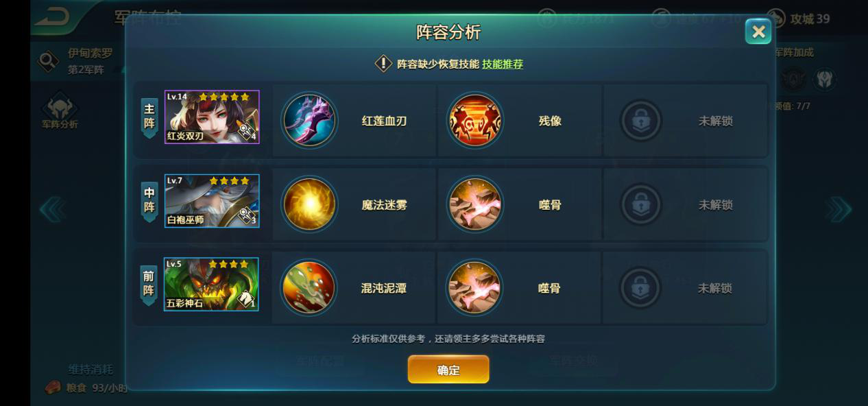
Task: Confirm with the 确定 button
Action: click(x=448, y=370)
